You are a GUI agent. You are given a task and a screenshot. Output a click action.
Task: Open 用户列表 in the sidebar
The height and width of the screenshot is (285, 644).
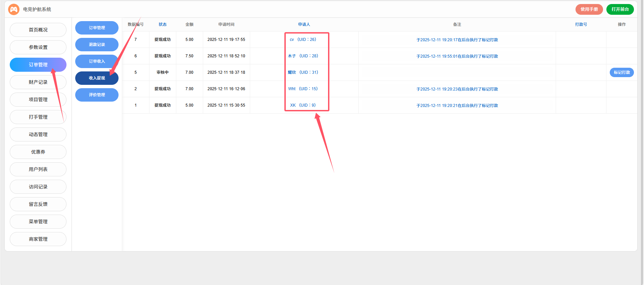point(38,169)
